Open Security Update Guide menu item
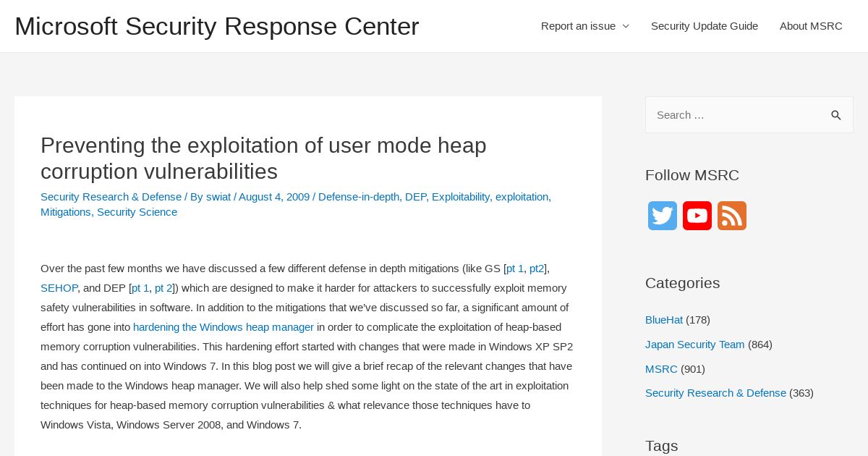Image resolution: width=868 pixels, height=456 pixels. pos(705,26)
